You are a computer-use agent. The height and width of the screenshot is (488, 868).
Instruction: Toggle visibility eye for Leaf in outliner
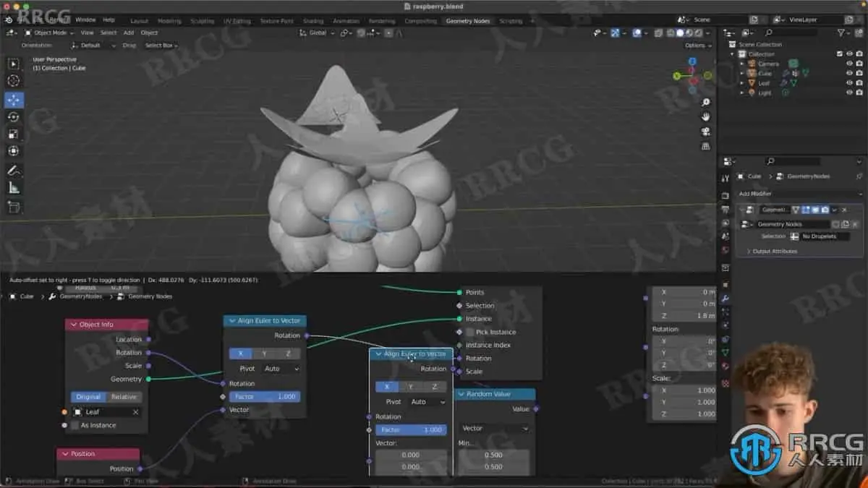click(849, 83)
